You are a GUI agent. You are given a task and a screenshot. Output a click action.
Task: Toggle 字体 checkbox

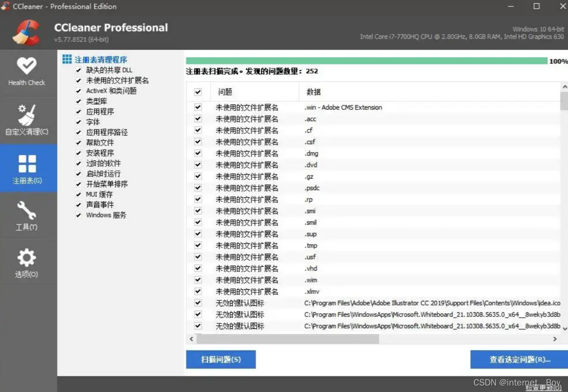79,122
